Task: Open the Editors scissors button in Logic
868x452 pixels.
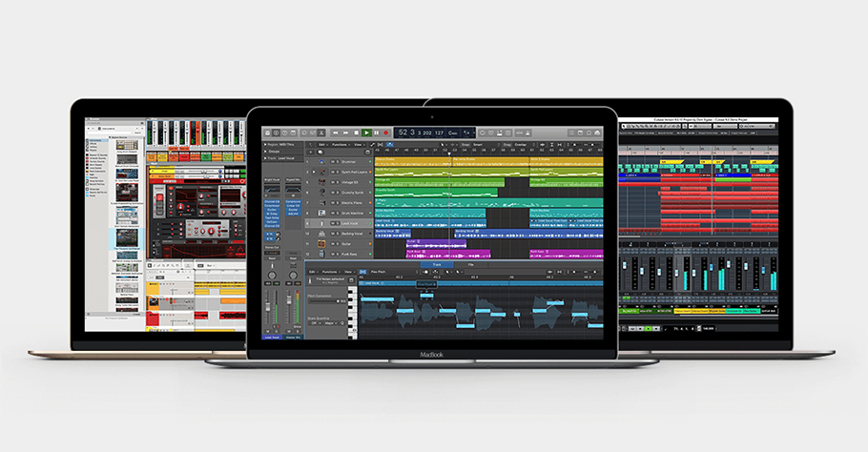Action: [321, 133]
